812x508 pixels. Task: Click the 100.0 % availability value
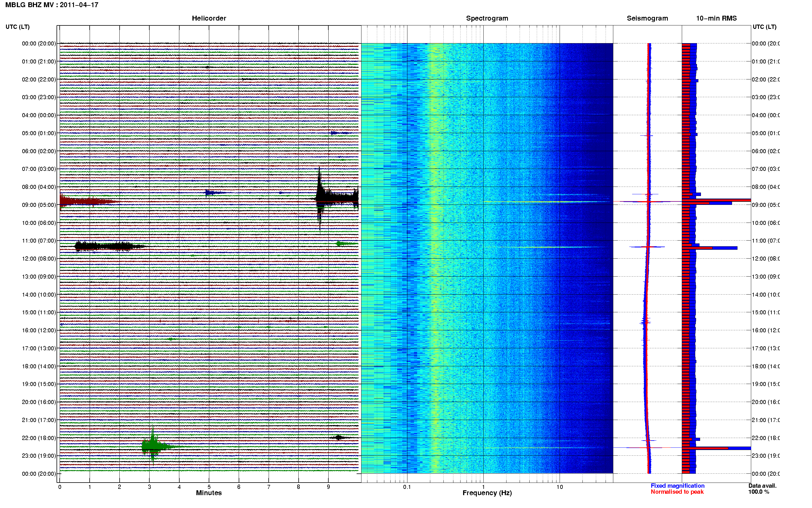tap(759, 492)
